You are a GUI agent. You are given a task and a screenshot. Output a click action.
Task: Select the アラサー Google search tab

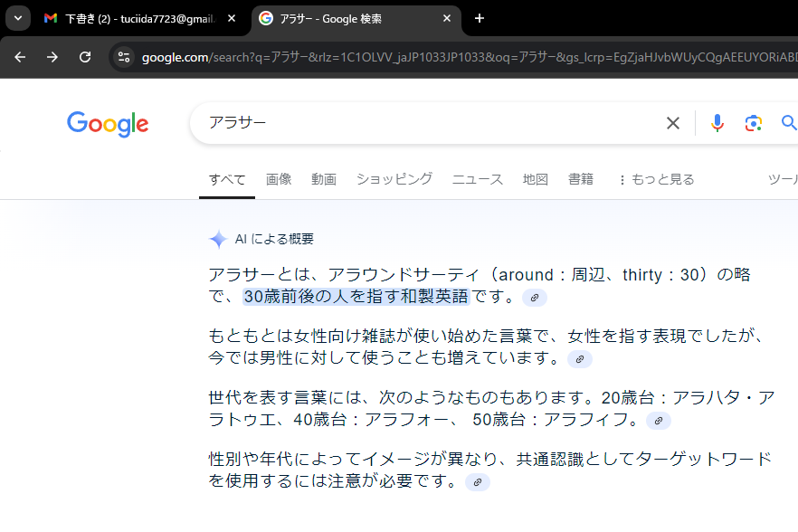pos(356,19)
